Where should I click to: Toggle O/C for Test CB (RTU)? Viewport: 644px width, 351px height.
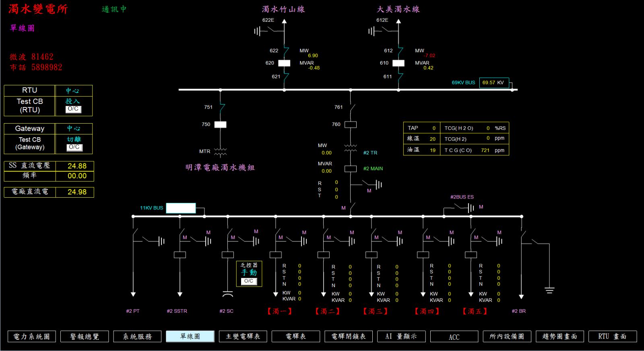coord(74,109)
